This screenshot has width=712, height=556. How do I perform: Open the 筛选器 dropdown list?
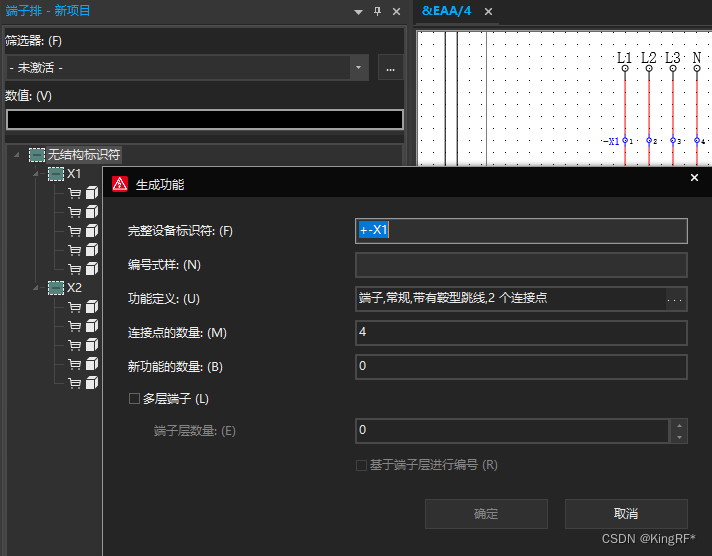click(x=360, y=68)
